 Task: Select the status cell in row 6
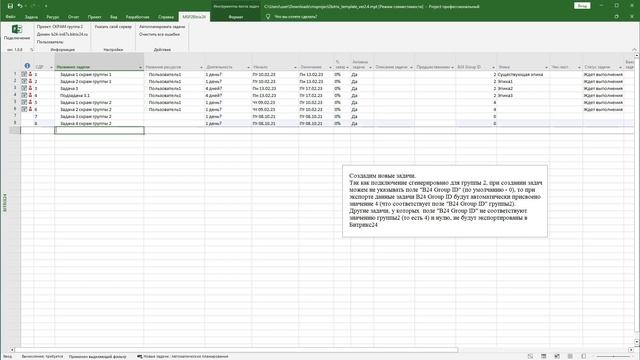pos(603,109)
